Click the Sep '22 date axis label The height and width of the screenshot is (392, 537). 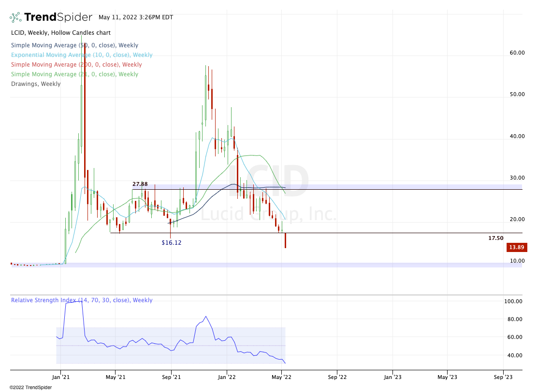coord(337,378)
